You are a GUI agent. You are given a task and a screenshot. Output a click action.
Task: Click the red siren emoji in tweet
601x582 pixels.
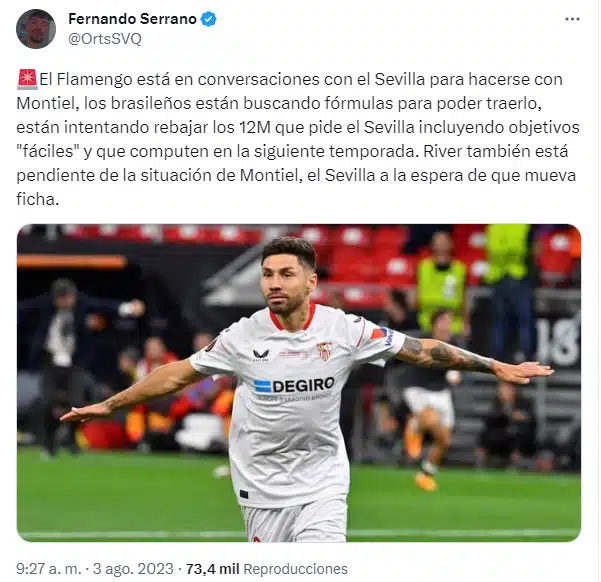[27, 79]
